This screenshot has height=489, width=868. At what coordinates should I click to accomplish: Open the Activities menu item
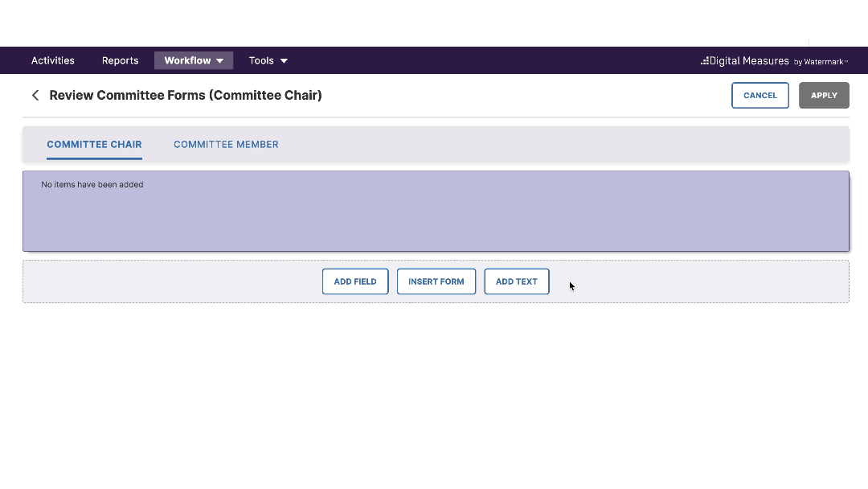(52, 60)
